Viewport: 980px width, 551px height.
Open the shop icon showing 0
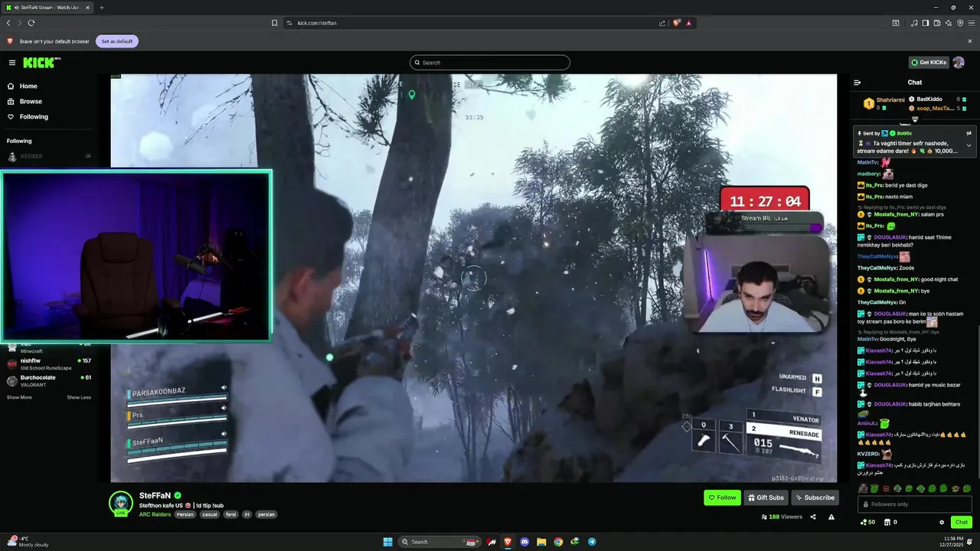890,522
